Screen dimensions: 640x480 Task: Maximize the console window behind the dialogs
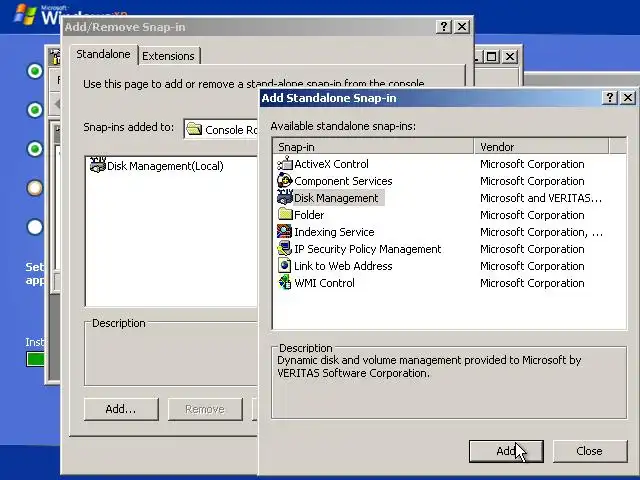pos(491,56)
